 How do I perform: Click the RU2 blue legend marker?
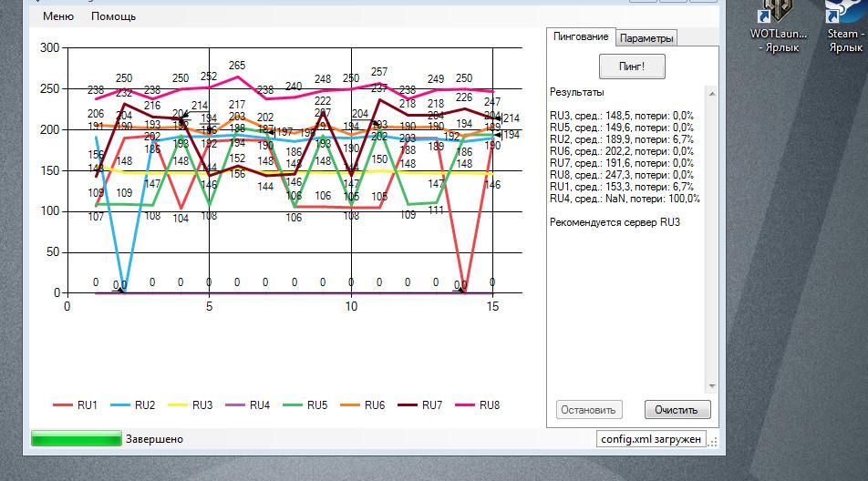tap(121, 405)
